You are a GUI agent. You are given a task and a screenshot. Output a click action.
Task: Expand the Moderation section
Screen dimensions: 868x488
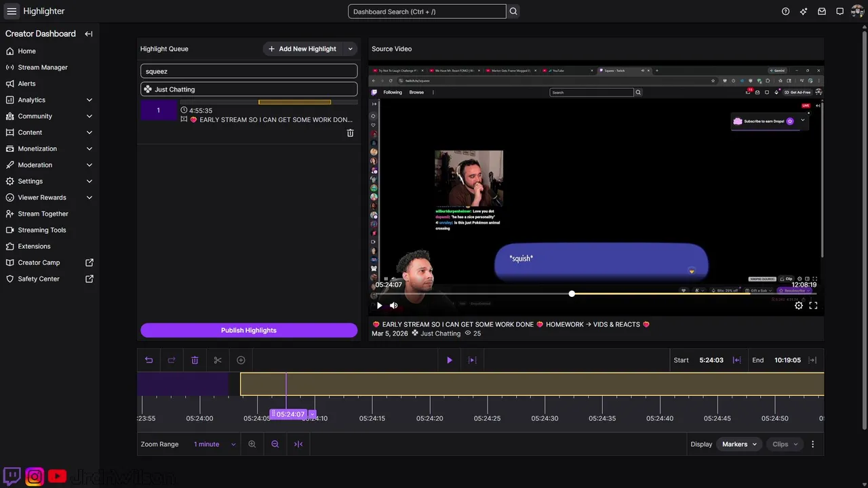[x=90, y=165]
